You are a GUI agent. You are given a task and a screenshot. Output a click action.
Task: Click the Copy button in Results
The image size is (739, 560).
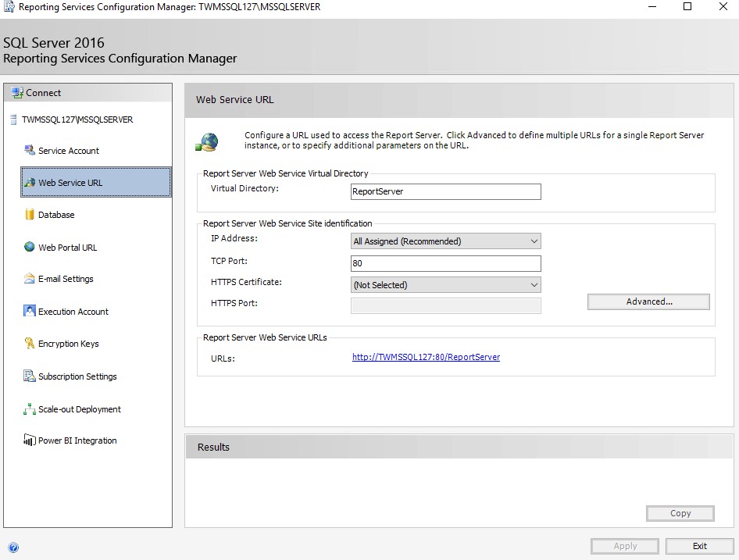[x=680, y=513]
